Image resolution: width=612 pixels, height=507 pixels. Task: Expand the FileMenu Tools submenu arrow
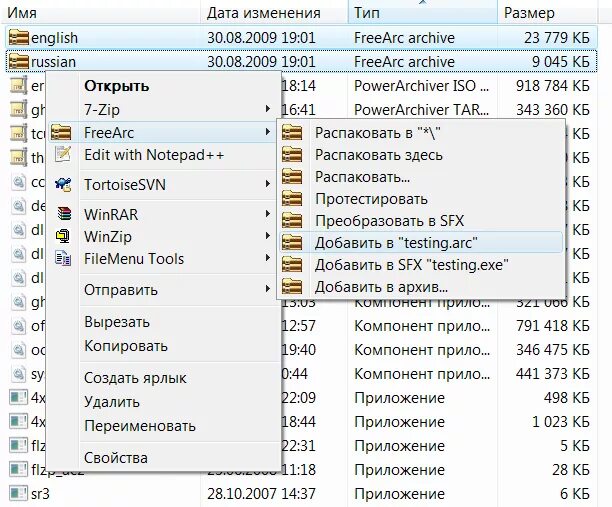point(268,258)
